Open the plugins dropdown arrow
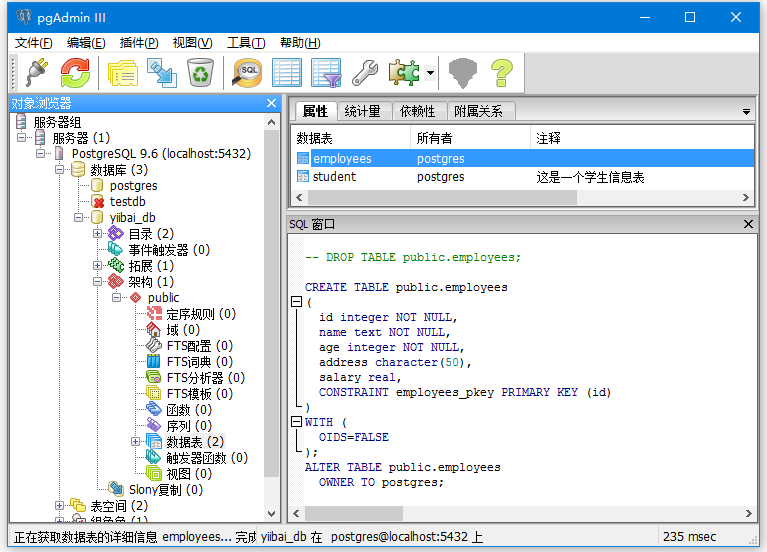 pyautogui.click(x=430, y=73)
